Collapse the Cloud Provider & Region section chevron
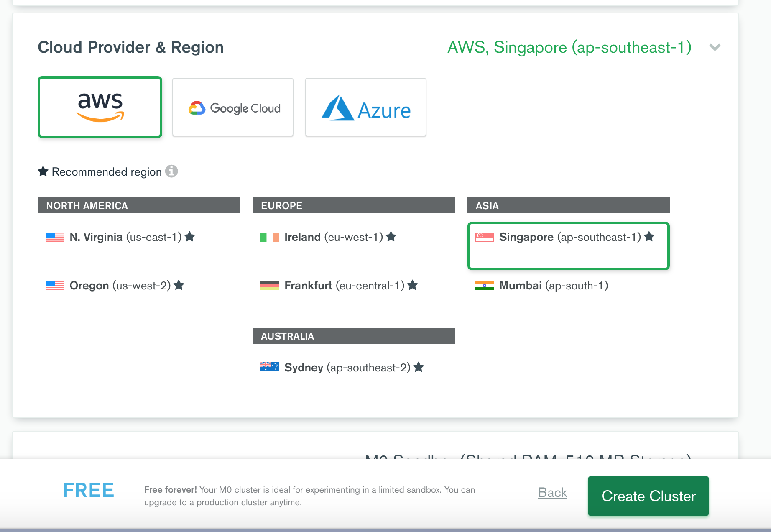The height and width of the screenshot is (532, 771). (x=715, y=47)
